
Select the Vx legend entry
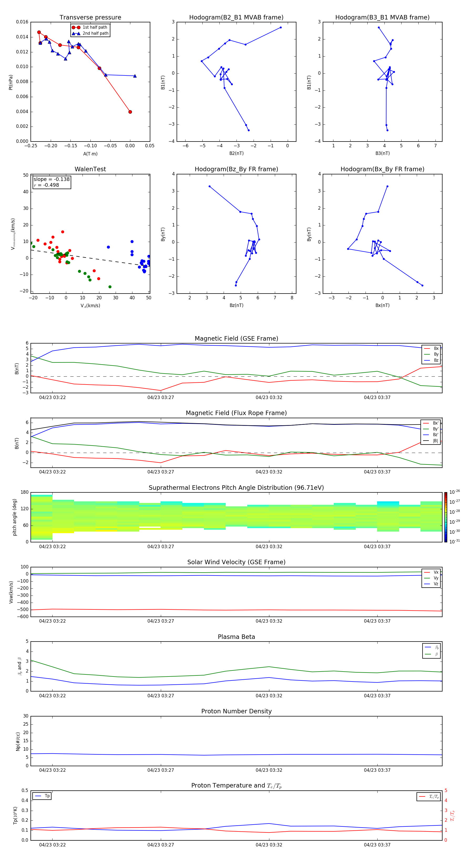click(x=431, y=572)
